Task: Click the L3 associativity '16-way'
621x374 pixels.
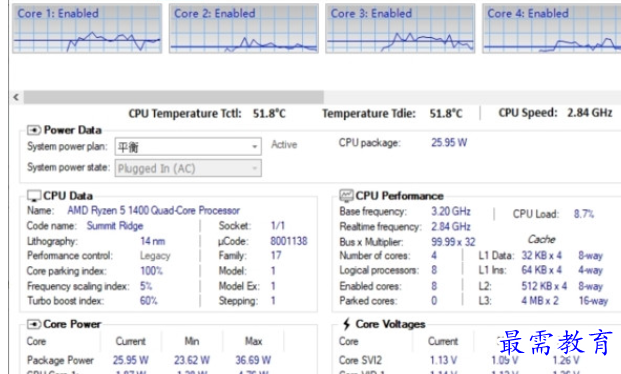Action: coord(593,301)
